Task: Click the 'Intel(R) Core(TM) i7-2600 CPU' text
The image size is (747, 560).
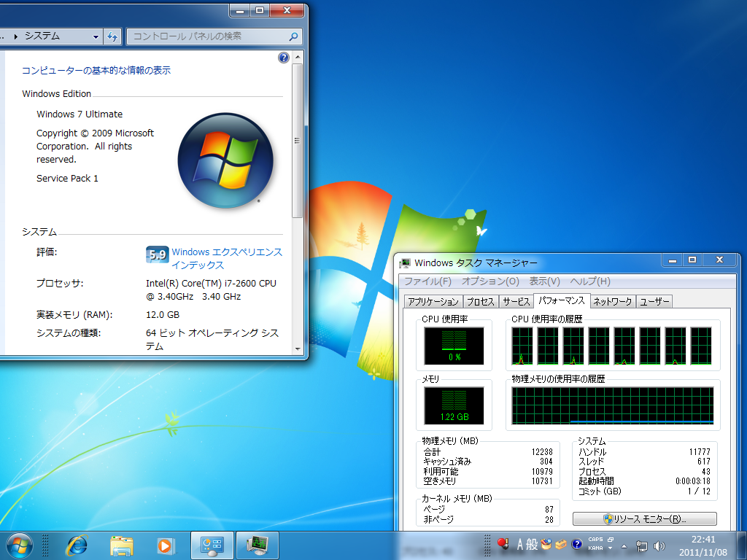Action: (x=211, y=284)
